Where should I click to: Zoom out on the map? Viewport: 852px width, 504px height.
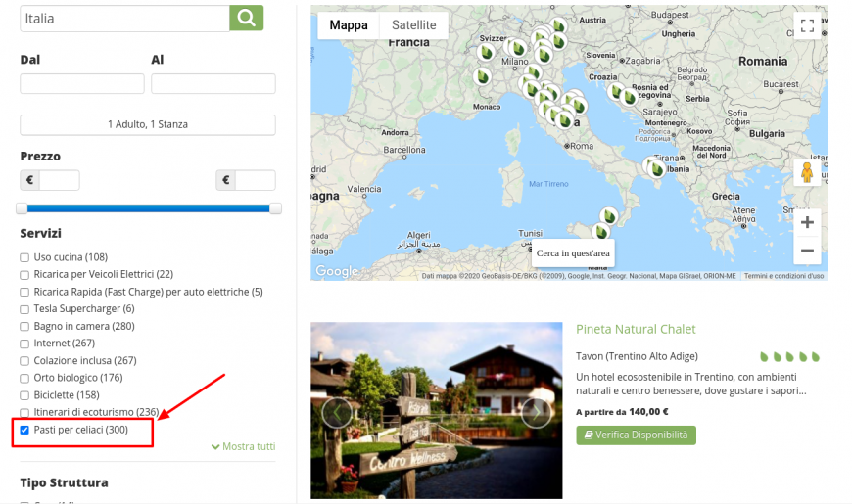coord(807,252)
